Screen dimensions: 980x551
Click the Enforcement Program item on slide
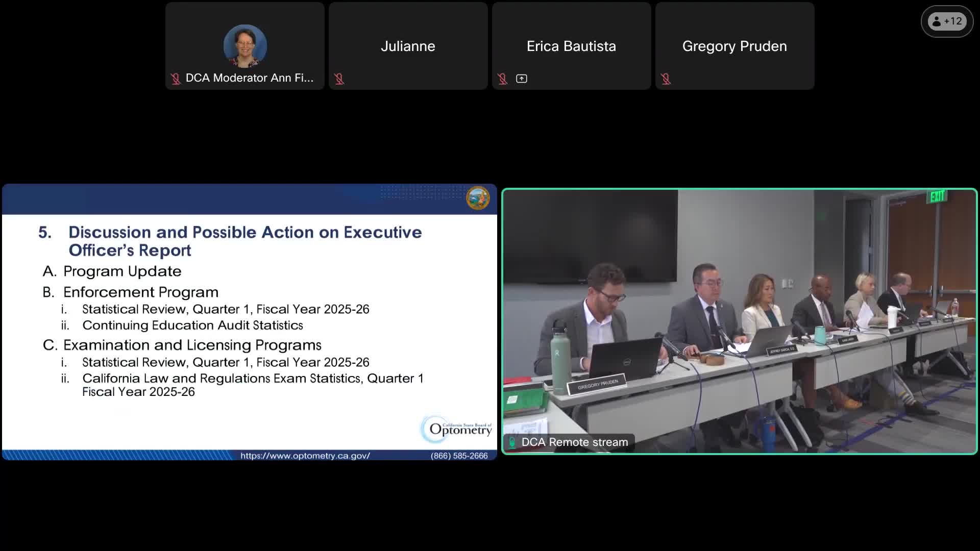(140, 292)
